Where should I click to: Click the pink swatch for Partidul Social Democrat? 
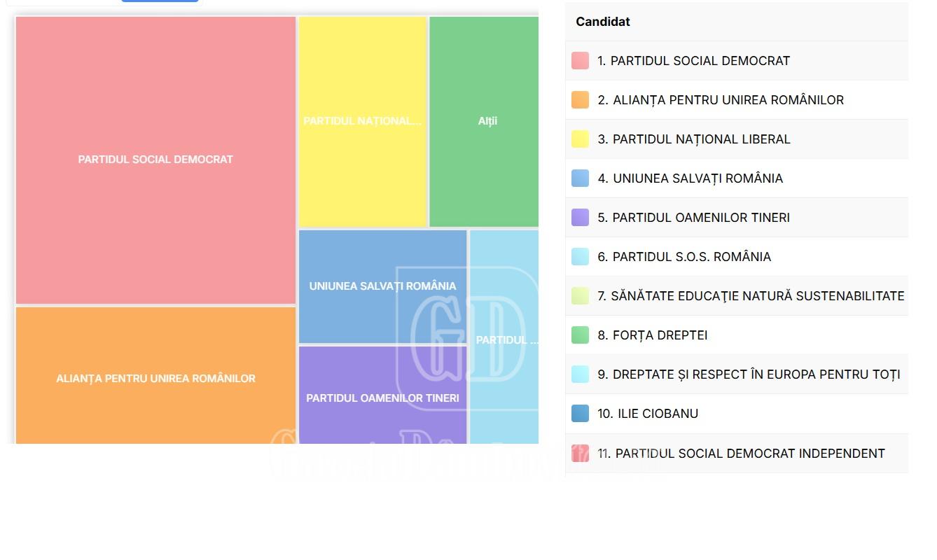580,61
